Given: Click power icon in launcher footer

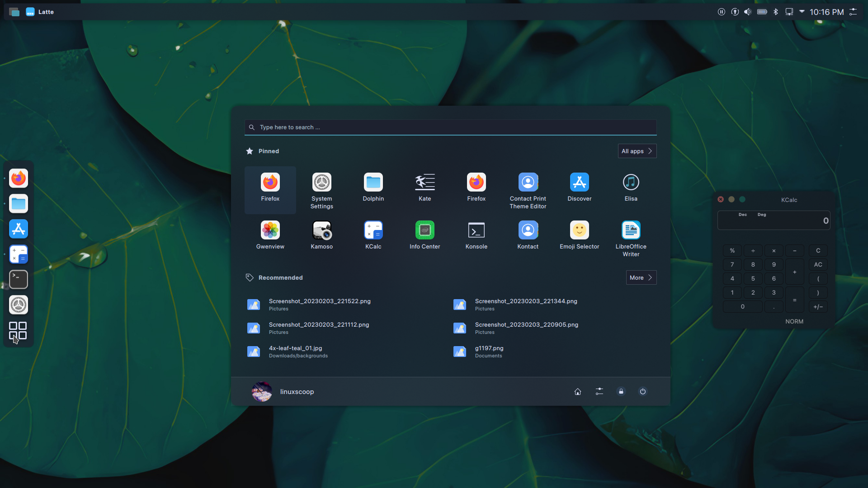Looking at the screenshot, I should (x=643, y=392).
